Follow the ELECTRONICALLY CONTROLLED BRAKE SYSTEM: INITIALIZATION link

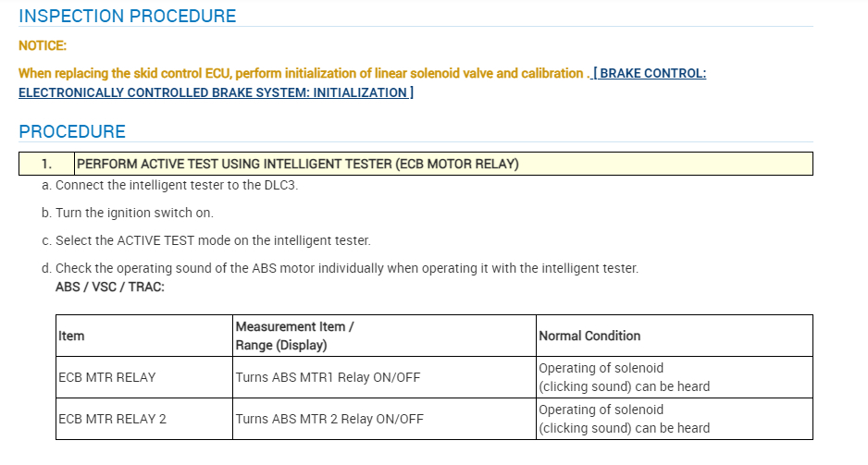pyautogui.click(x=215, y=92)
